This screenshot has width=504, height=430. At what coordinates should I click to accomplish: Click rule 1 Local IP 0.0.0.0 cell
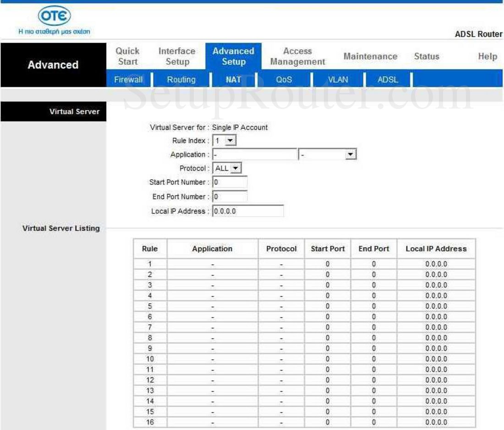436,264
